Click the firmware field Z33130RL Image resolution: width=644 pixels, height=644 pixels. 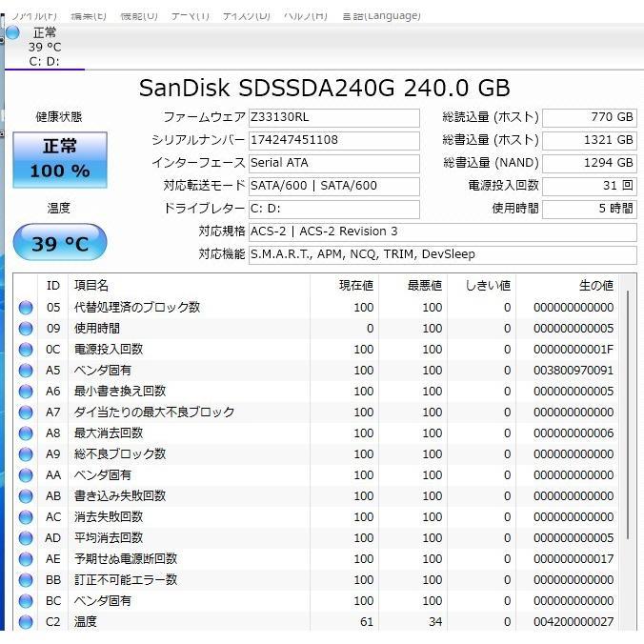pyautogui.click(x=334, y=117)
